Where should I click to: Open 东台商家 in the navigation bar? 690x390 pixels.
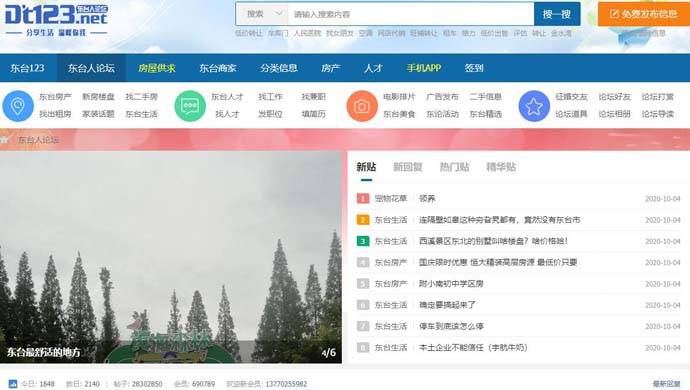point(218,68)
